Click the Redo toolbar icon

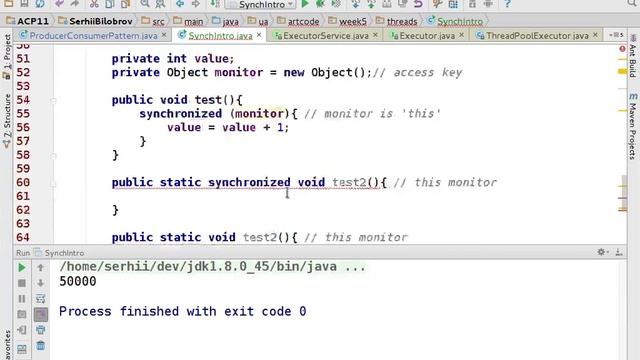(74, 4)
